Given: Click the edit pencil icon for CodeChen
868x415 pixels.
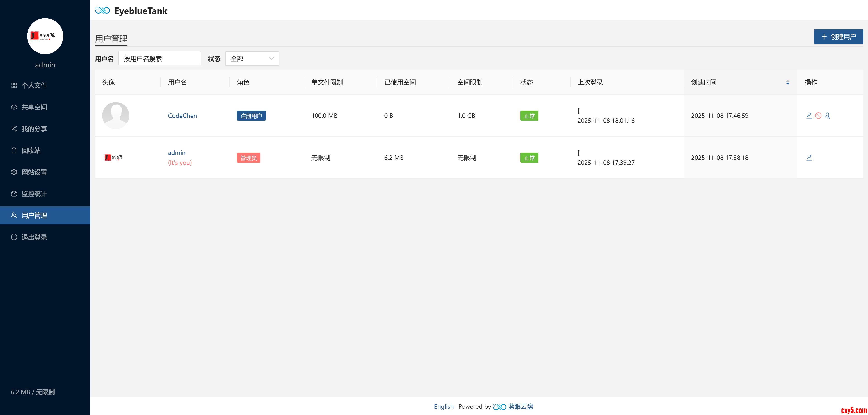Looking at the screenshot, I should point(809,115).
